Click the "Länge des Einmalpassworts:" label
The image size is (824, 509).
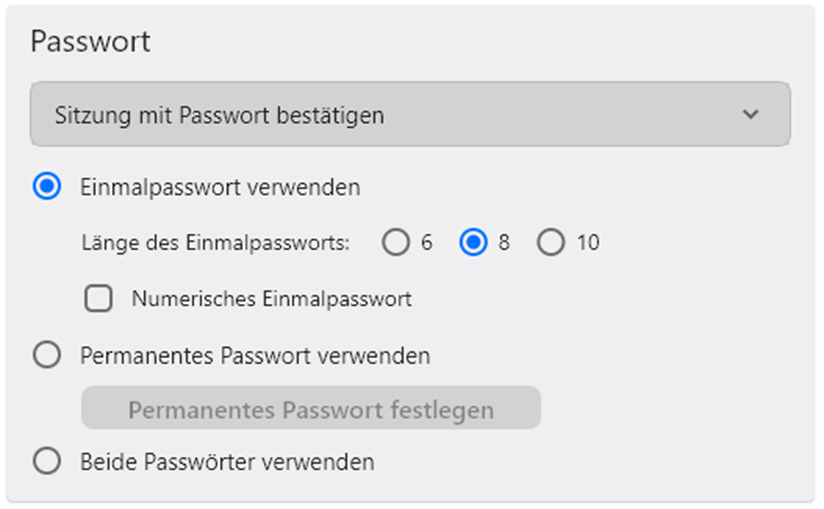(214, 243)
